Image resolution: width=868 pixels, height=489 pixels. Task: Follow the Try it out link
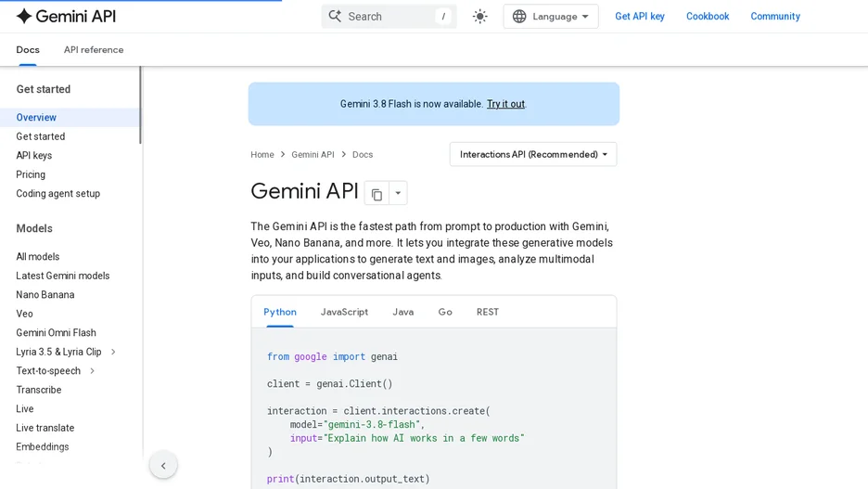[505, 104]
